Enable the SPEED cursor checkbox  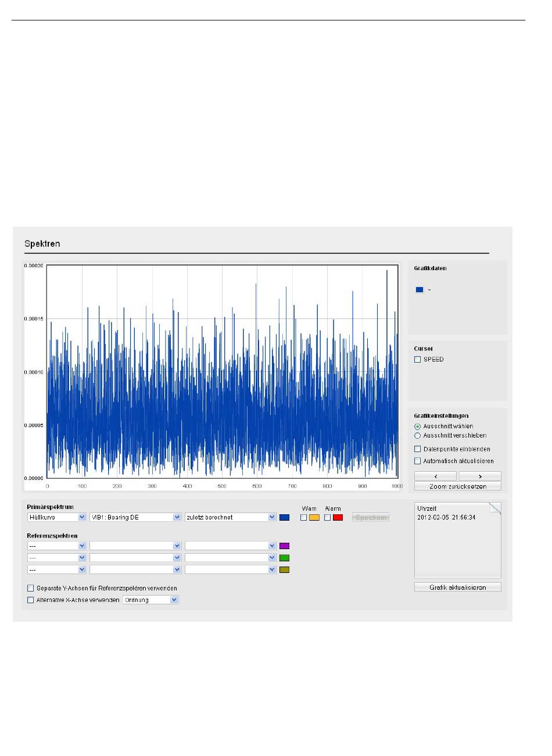(x=417, y=360)
